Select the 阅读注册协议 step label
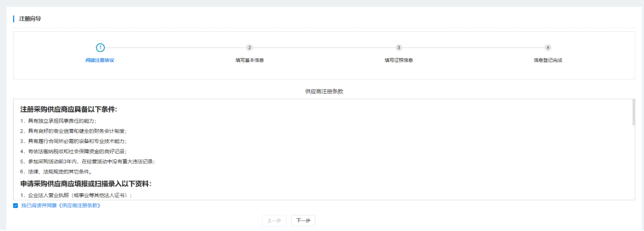The width and height of the screenshot is (644, 231). [100, 60]
